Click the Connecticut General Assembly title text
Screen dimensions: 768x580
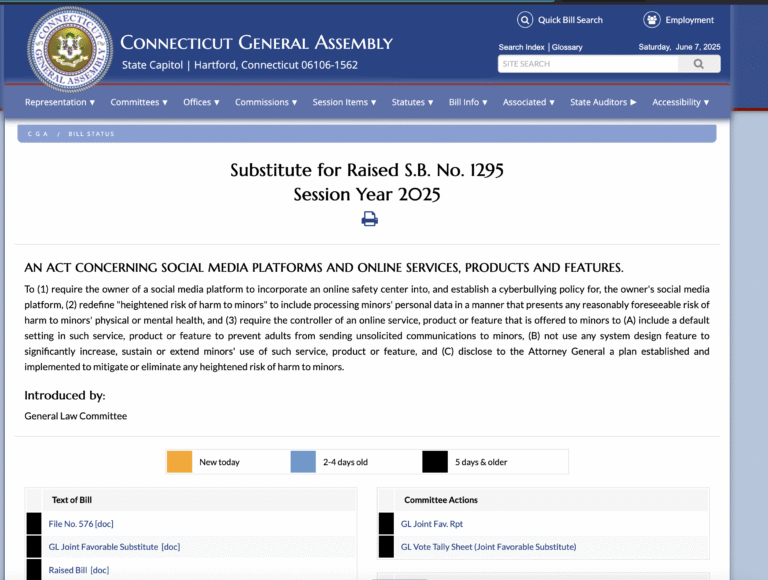tap(256, 43)
